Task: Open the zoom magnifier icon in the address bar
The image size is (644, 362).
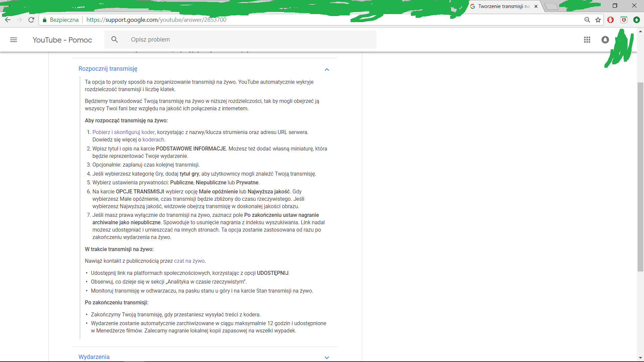Action: pos(587,20)
